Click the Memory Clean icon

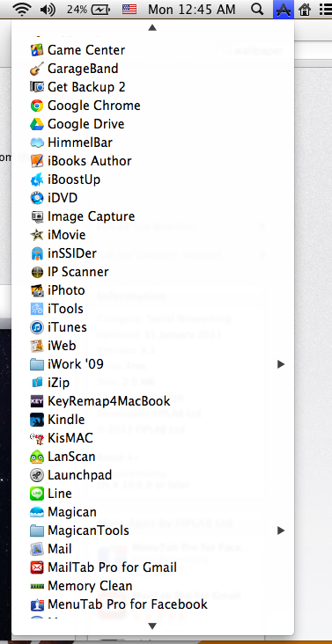tap(37, 586)
